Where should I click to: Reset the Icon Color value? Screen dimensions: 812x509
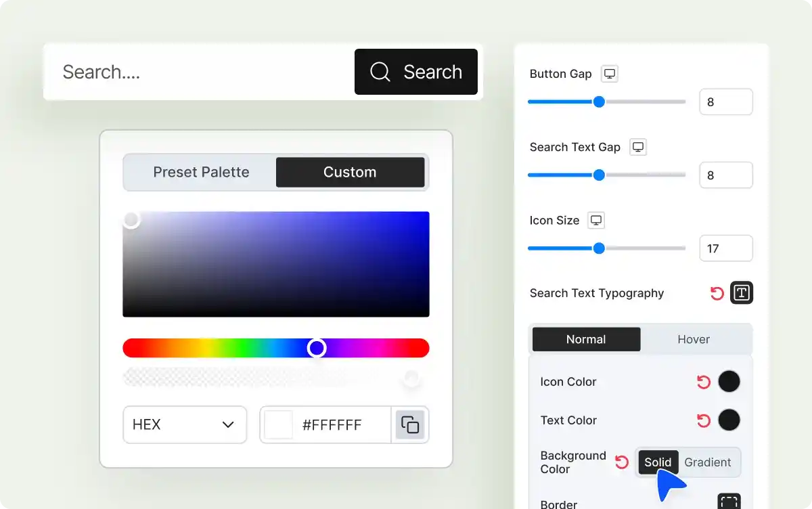704,382
